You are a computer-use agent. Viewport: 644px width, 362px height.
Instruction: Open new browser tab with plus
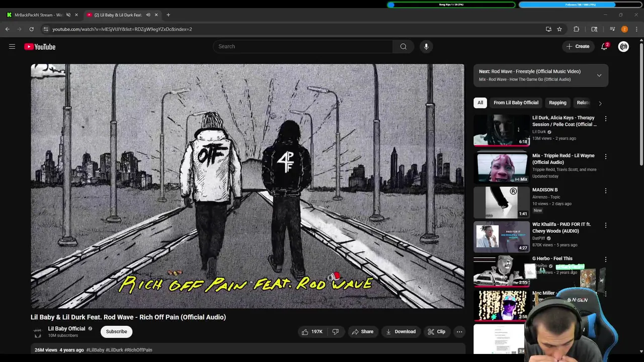(168, 15)
